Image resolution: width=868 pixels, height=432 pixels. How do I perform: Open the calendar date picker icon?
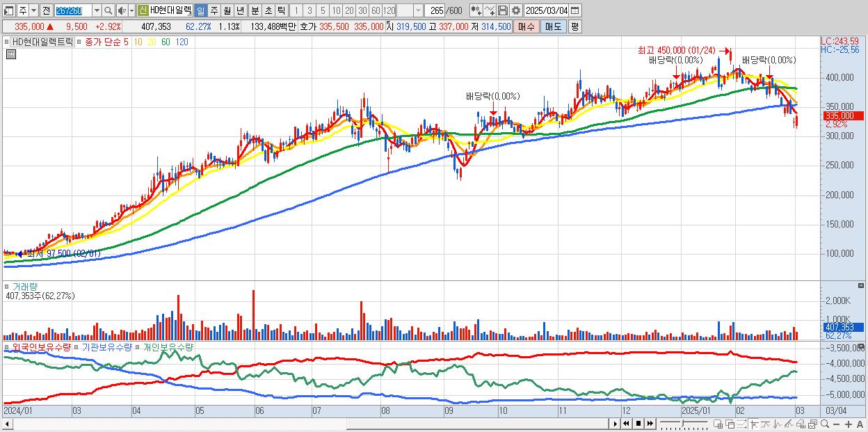tap(574, 11)
